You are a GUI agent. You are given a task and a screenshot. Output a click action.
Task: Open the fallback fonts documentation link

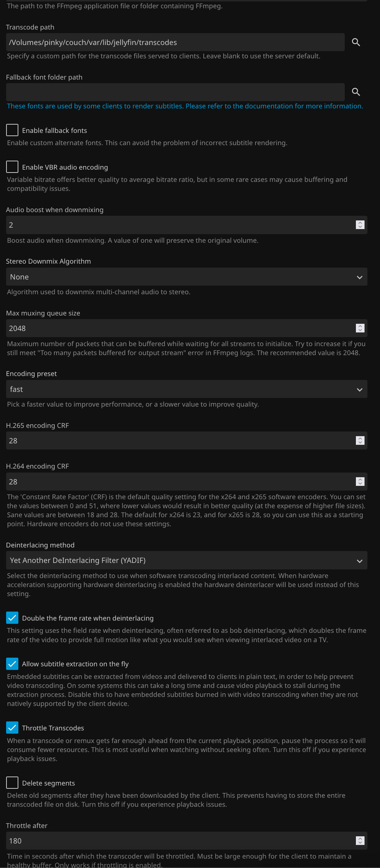coord(185,106)
